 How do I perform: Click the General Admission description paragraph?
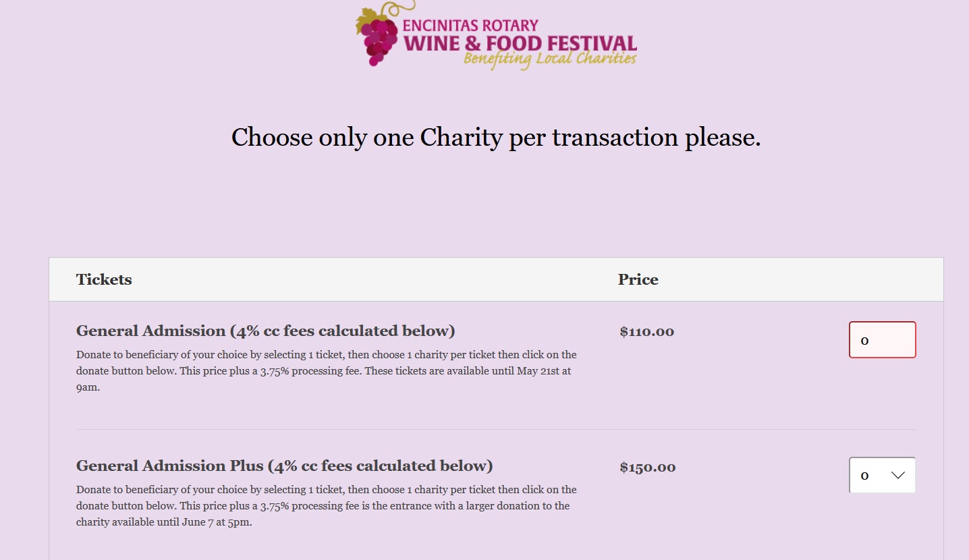[326, 370]
